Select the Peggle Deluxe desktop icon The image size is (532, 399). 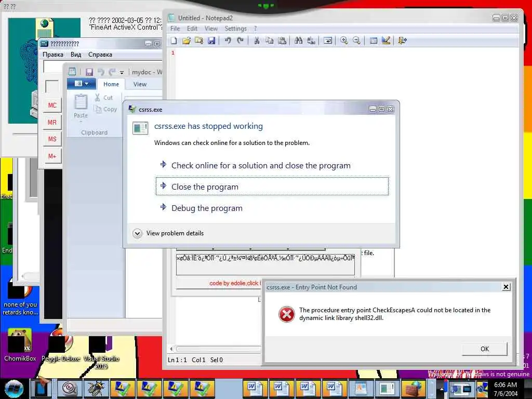(61, 345)
